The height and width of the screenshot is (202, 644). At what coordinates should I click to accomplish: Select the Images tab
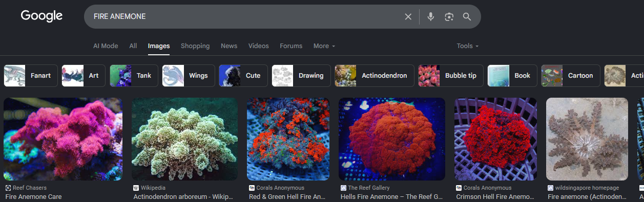click(x=159, y=46)
